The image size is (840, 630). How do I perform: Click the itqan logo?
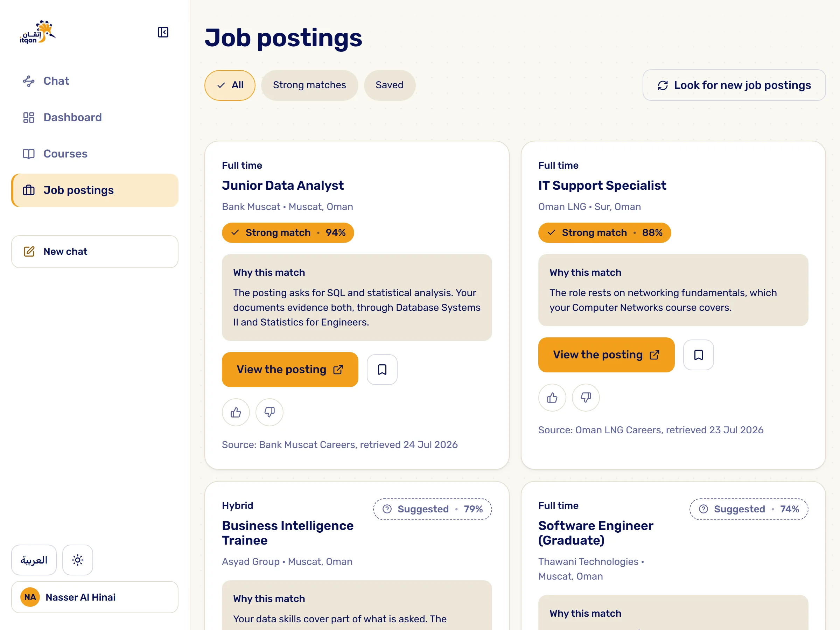[x=38, y=32]
